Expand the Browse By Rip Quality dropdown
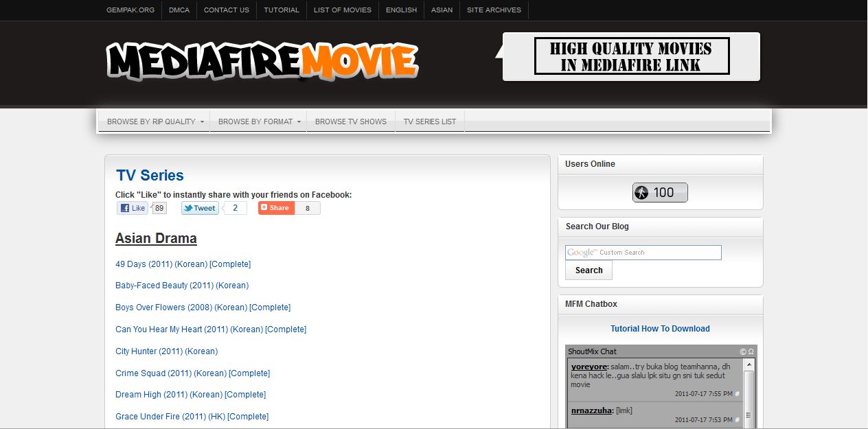This screenshot has width=868, height=429. (155, 121)
